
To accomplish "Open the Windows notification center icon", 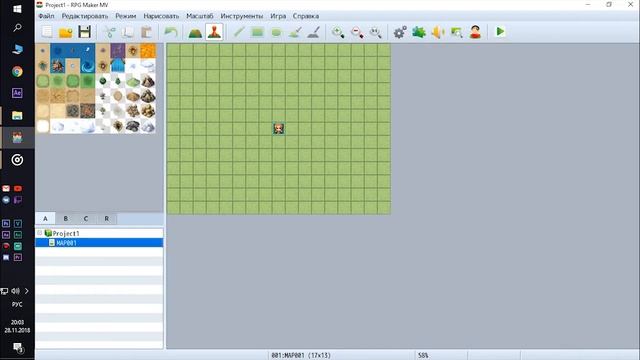I will click(x=18, y=347).
